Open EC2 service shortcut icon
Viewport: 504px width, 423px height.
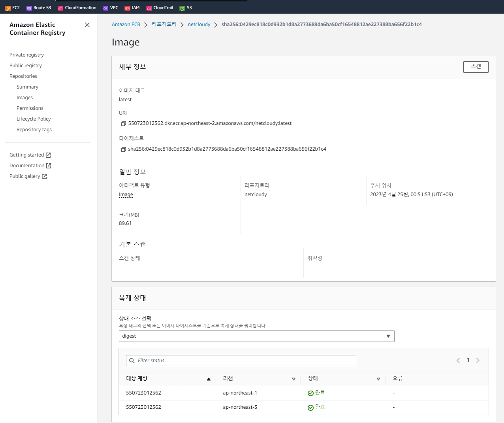click(x=8, y=8)
